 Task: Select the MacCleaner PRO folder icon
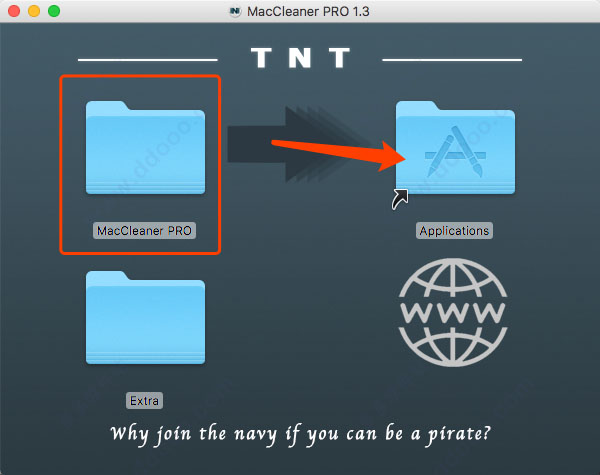[145, 148]
